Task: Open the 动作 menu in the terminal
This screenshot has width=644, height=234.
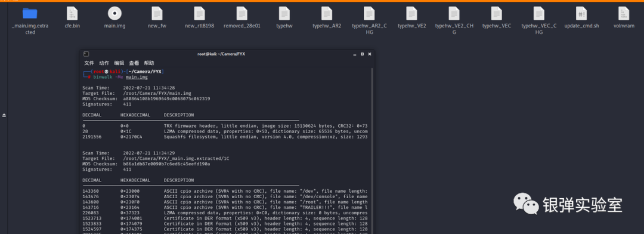Action: coord(104,63)
